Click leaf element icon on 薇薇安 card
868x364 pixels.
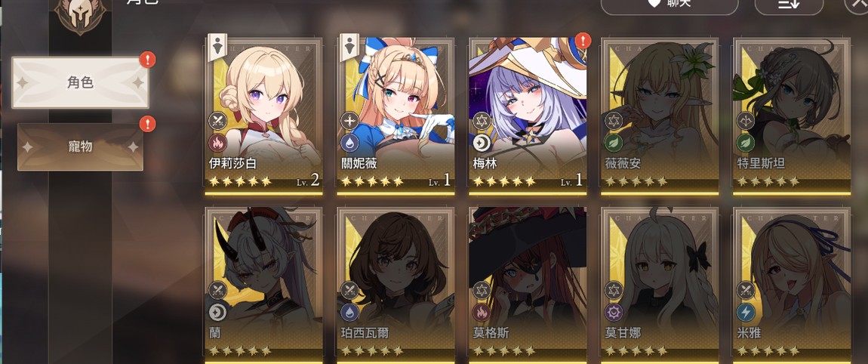[x=614, y=143]
